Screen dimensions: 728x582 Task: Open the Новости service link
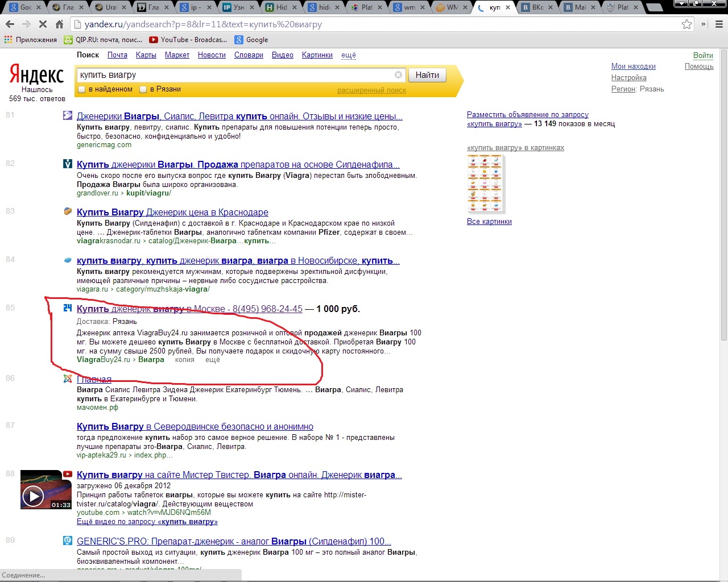(212, 55)
